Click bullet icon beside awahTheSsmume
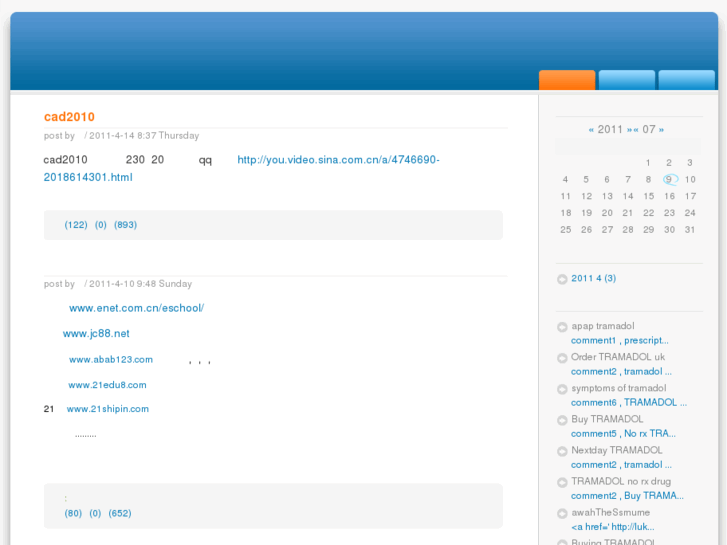 point(562,513)
